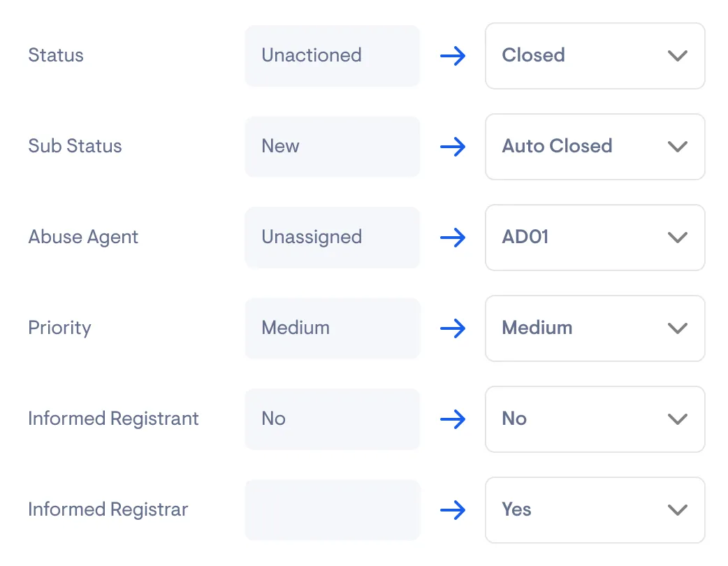Click the grey No field for Informed Registrant
This screenshot has width=728, height=566.
pyautogui.click(x=332, y=419)
